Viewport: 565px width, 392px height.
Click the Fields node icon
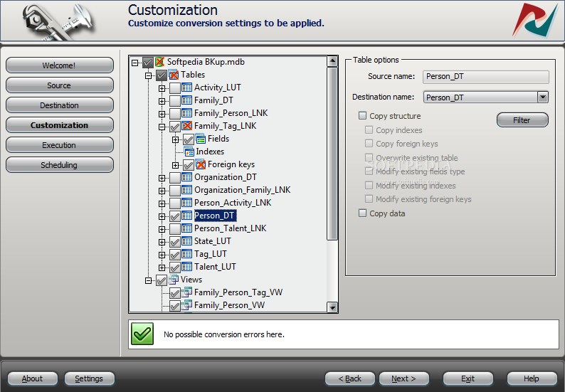coord(201,139)
